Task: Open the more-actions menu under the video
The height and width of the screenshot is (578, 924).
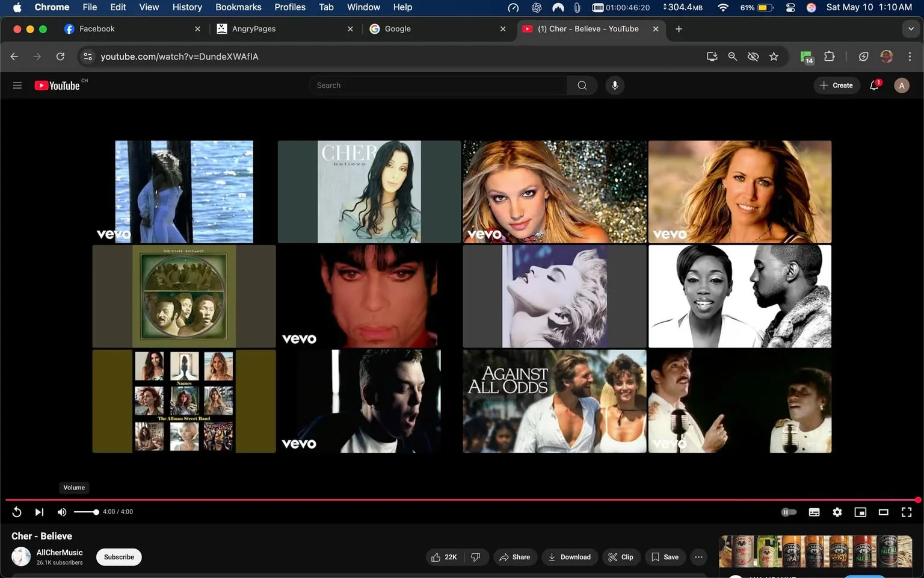Action: click(698, 557)
